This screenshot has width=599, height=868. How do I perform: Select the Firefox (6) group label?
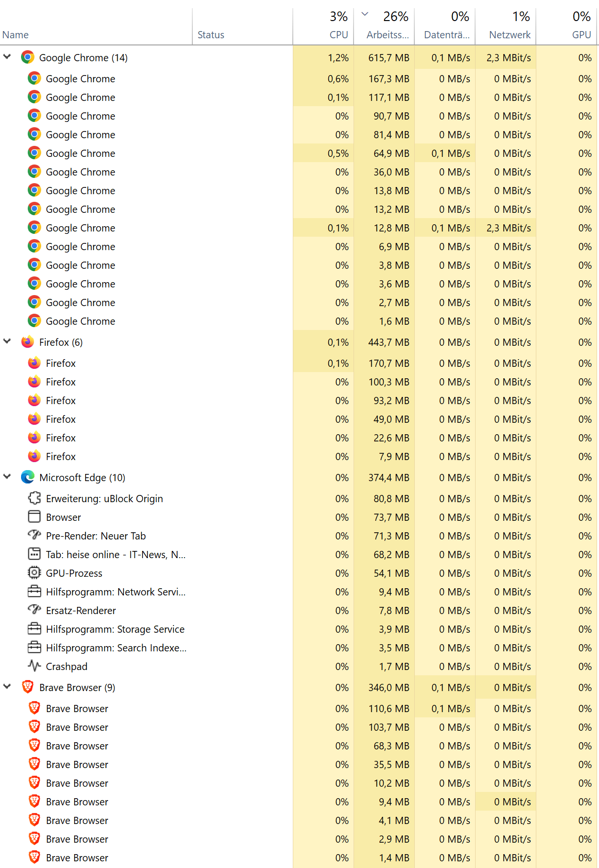pyautogui.click(x=61, y=342)
